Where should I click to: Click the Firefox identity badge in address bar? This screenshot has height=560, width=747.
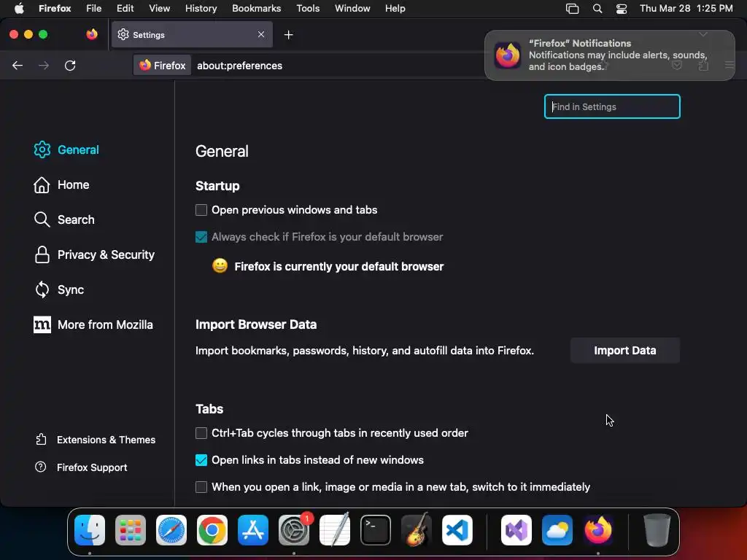pyautogui.click(x=163, y=65)
